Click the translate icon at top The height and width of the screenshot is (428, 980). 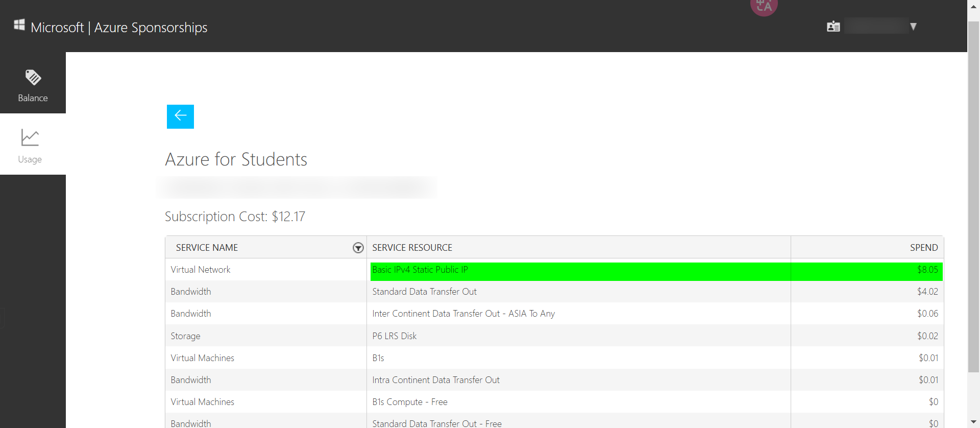[764, 7]
